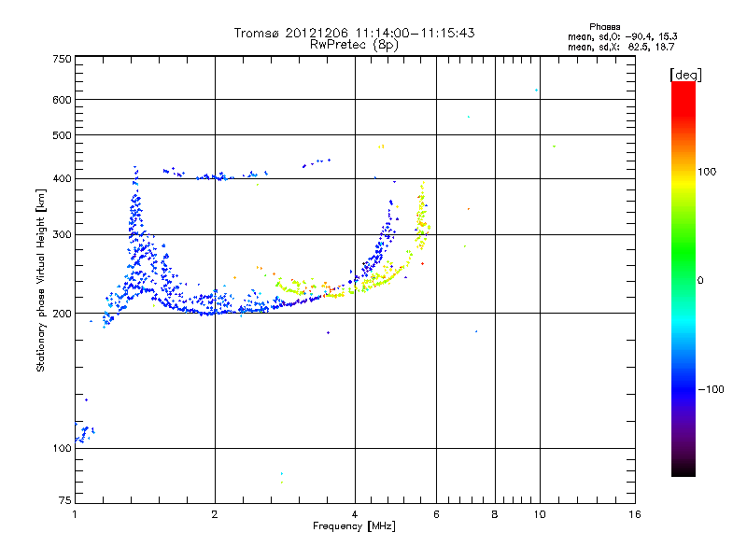Click the purple outlier point below 200 km
Screen dimensions: 747x560
[x=328, y=332]
